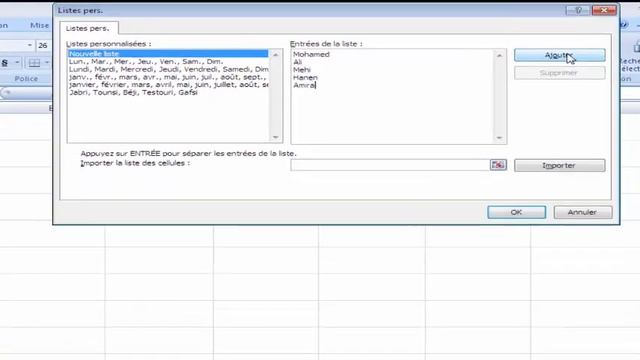Click the Amira entry in list entries
The width and height of the screenshot is (640, 360).
(x=304, y=85)
